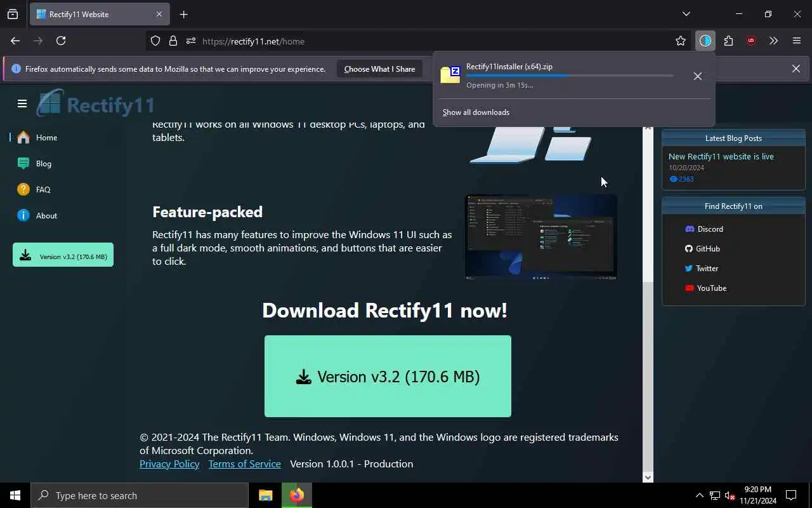
Task: Click the Rectify11 logo
Action: pyautogui.click(x=96, y=104)
